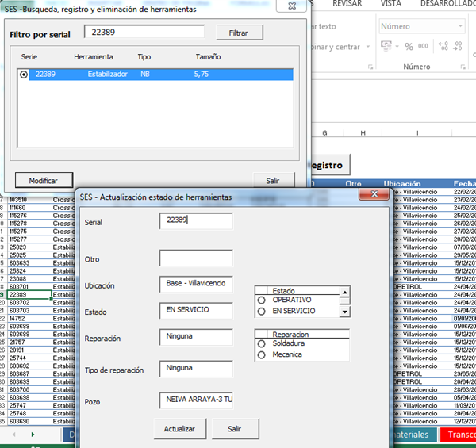Select the OPERATIVO radio option
Screen dimensions: 476x448
pyautogui.click(x=261, y=301)
